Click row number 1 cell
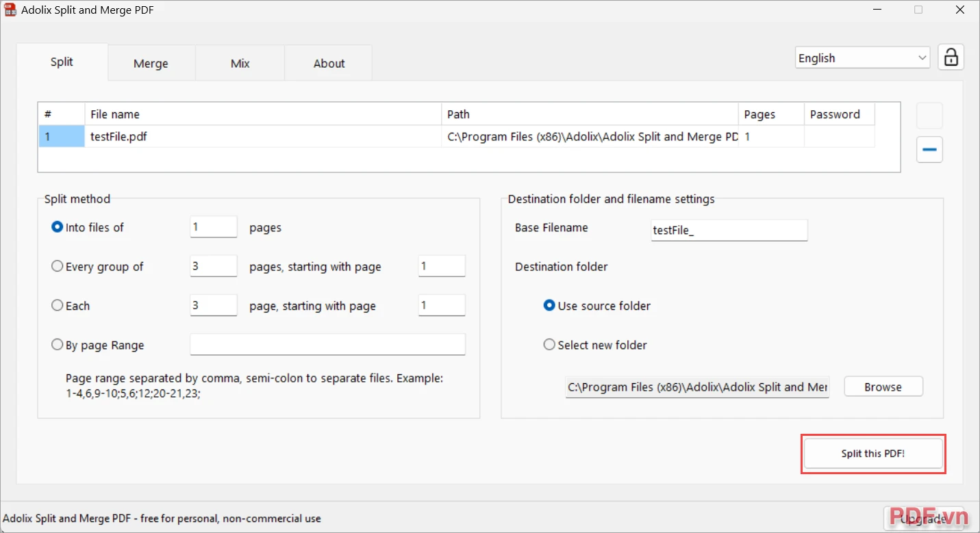The image size is (980, 533). (62, 136)
